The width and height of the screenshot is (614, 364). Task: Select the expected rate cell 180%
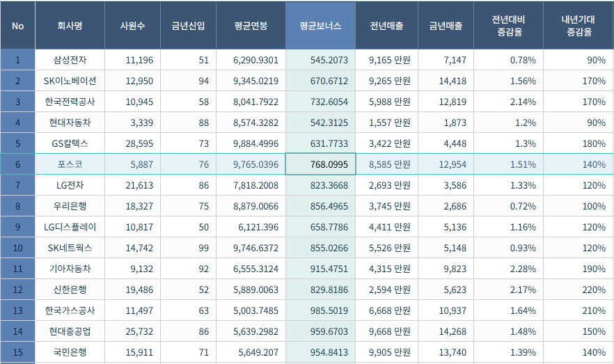click(x=578, y=143)
